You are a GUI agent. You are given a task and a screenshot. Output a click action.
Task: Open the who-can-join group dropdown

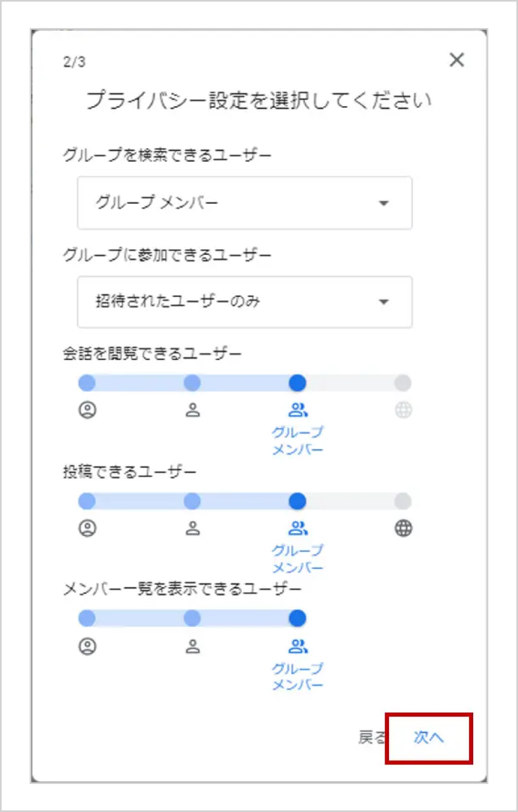tap(244, 302)
